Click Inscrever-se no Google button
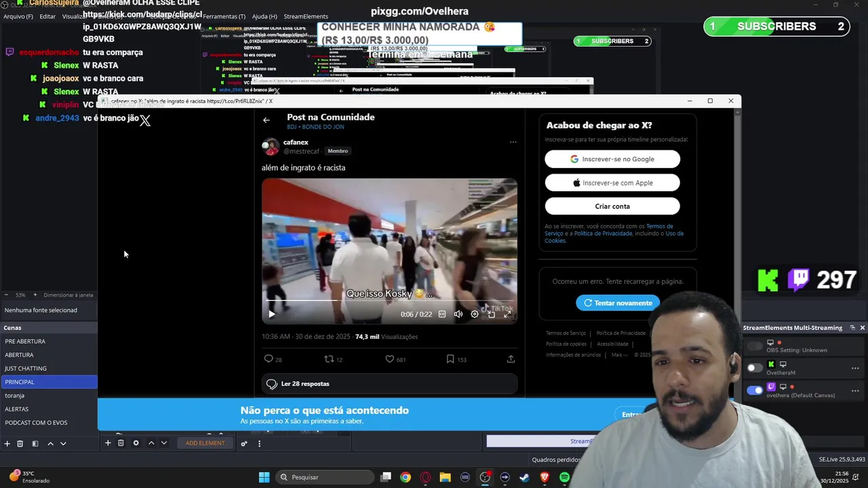 (x=612, y=159)
